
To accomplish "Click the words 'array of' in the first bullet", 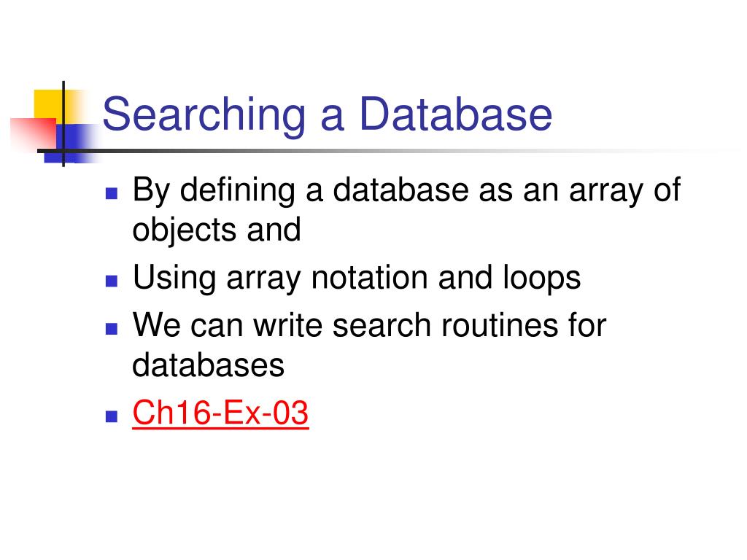I will 624,190.
